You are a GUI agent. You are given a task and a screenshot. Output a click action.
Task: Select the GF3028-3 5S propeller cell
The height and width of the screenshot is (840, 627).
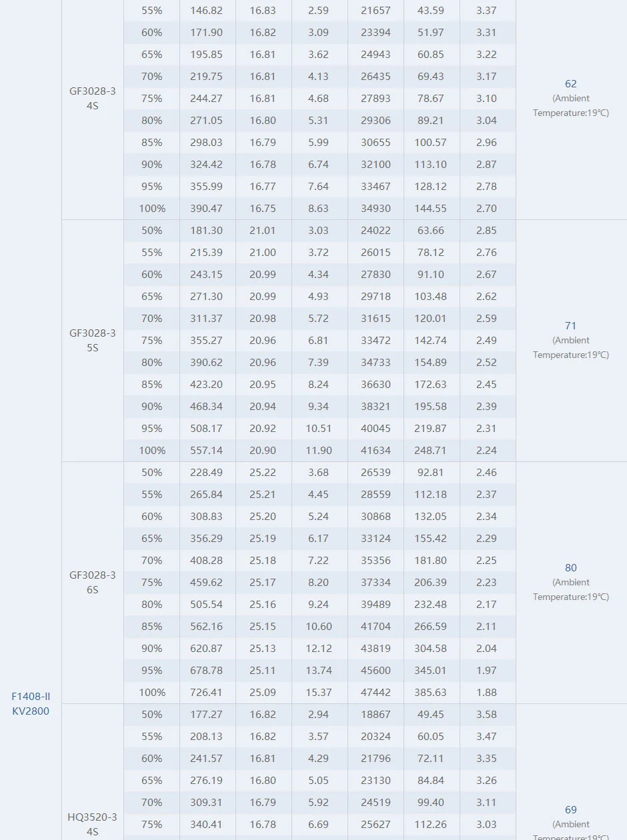(92, 340)
